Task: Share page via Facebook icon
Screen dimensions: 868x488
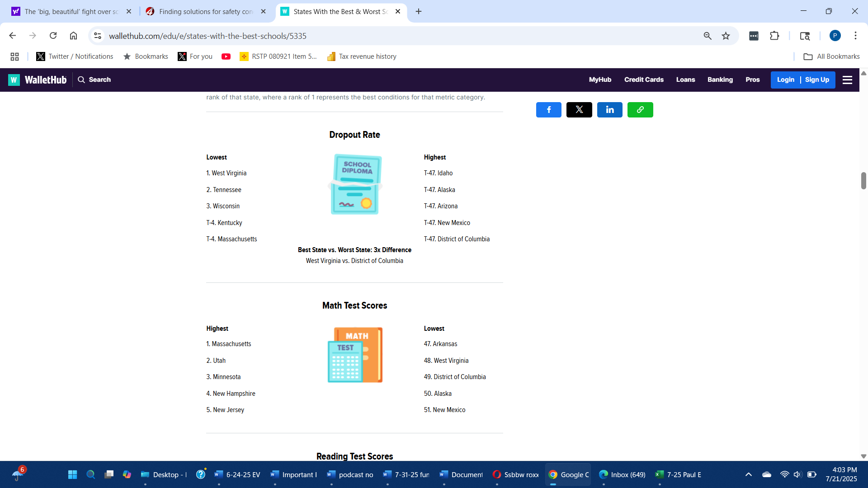Action: click(x=548, y=110)
